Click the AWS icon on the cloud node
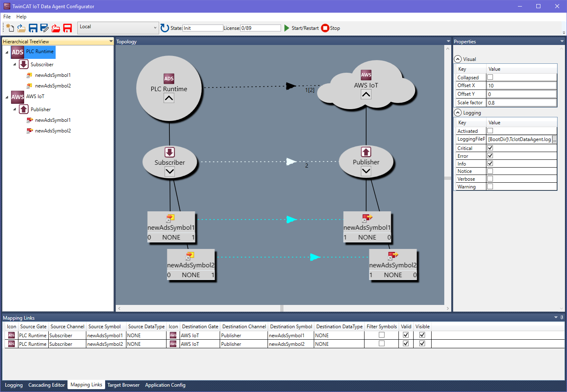Screen dimensions: 567x392 click(x=366, y=75)
